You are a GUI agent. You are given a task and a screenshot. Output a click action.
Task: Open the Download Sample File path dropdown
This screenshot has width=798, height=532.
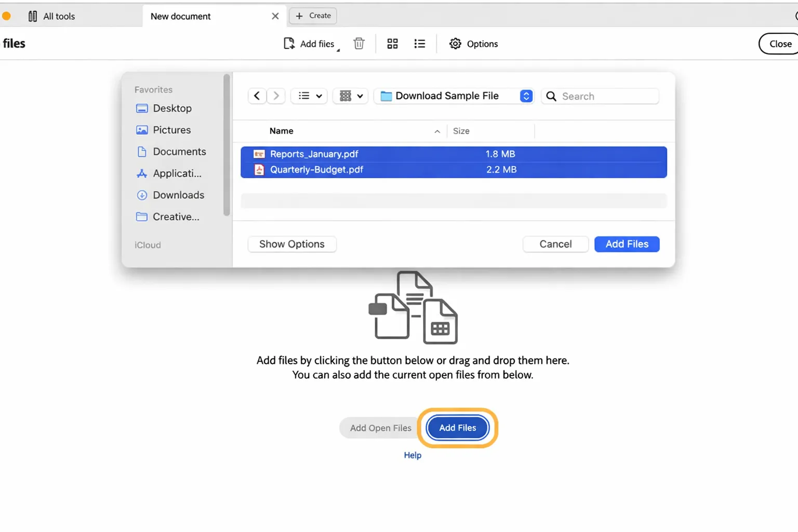click(526, 96)
